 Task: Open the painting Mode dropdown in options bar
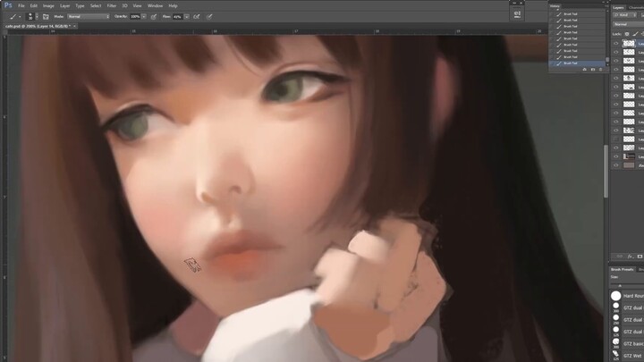click(89, 16)
